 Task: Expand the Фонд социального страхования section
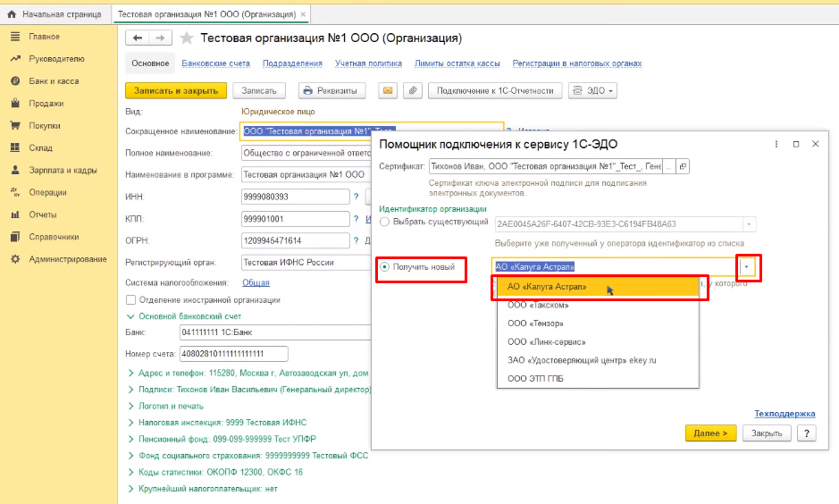pyautogui.click(x=130, y=456)
